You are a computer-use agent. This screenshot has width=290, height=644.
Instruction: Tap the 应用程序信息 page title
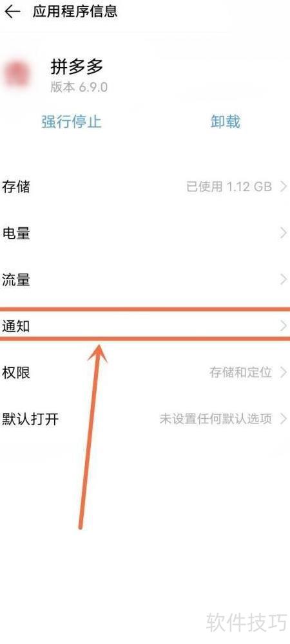coord(75,11)
